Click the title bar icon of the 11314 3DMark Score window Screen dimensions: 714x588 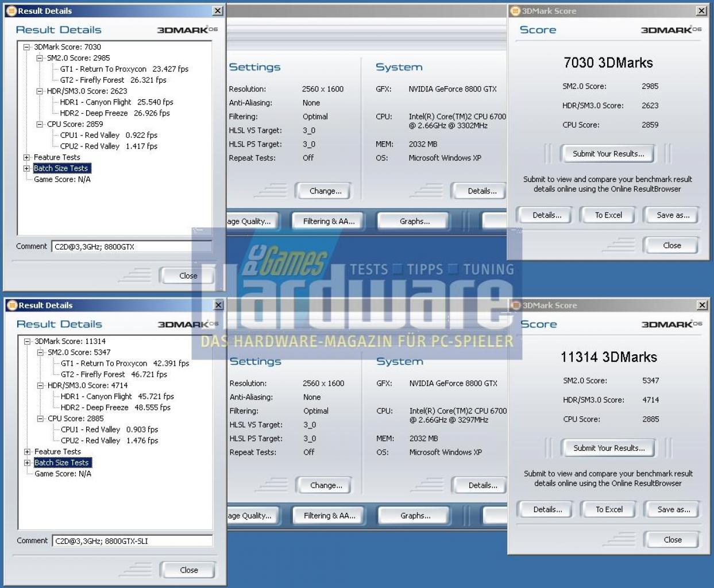tap(516, 305)
